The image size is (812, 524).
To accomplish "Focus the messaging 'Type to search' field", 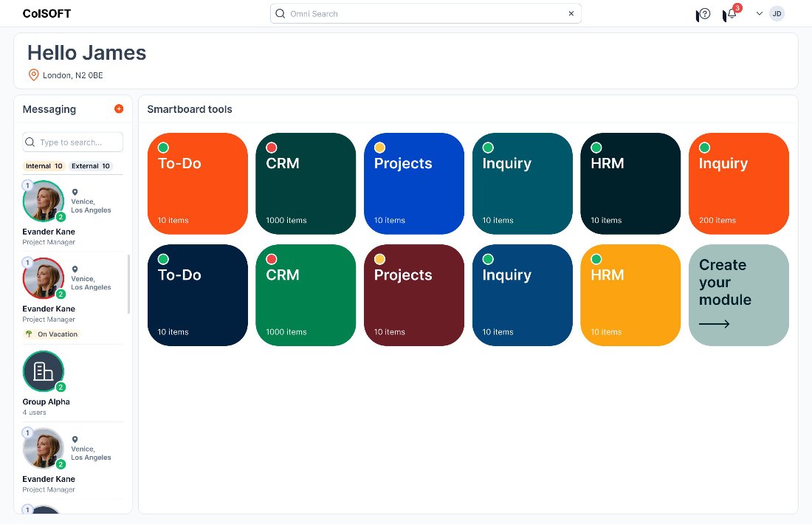I will (x=72, y=142).
